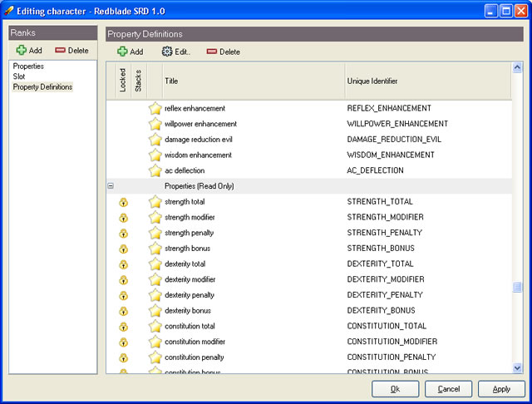Click star icon of dexterity total
The height and width of the screenshot is (404, 532).
pyautogui.click(x=155, y=264)
